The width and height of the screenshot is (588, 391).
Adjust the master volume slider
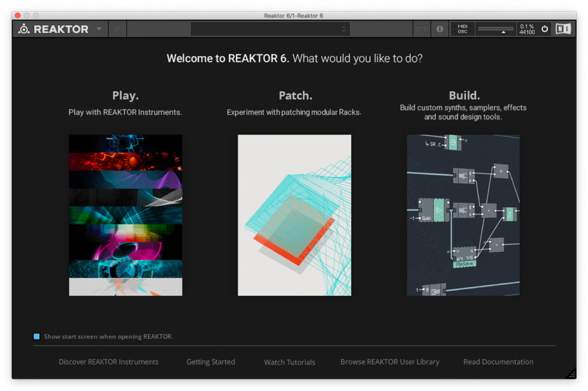click(x=493, y=28)
